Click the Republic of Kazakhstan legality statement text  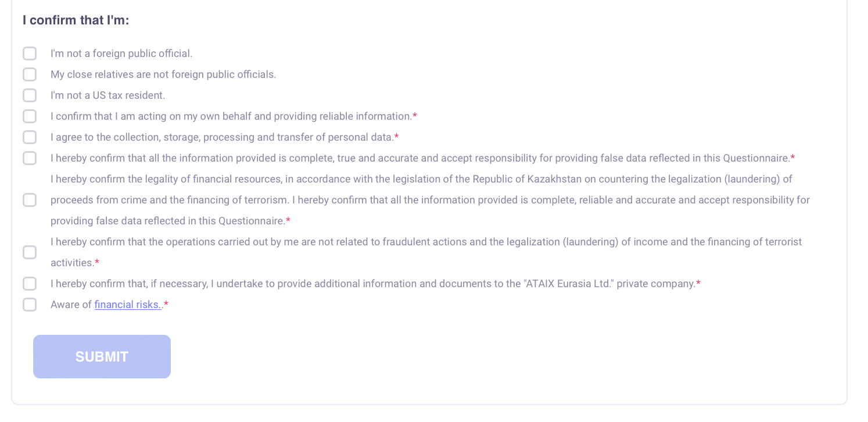pyautogui.click(x=430, y=200)
